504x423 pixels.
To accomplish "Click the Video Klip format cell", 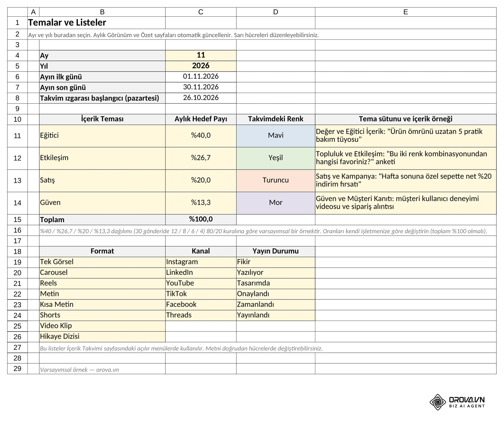I will (102, 326).
